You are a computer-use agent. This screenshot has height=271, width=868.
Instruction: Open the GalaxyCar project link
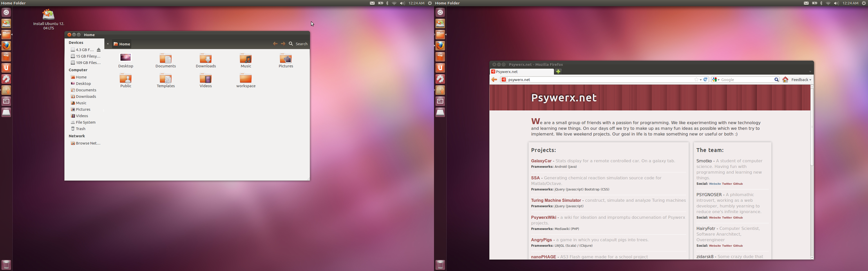541,161
